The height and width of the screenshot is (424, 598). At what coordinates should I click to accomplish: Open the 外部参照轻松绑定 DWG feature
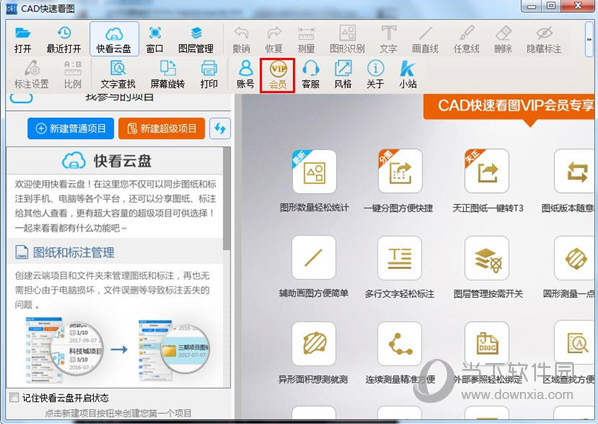click(487, 343)
